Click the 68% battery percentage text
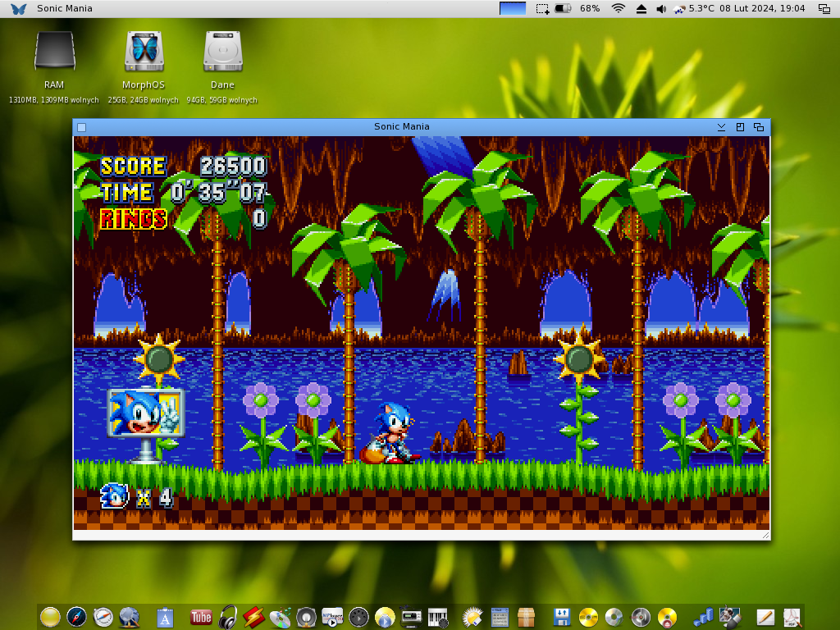 (x=590, y=8)
